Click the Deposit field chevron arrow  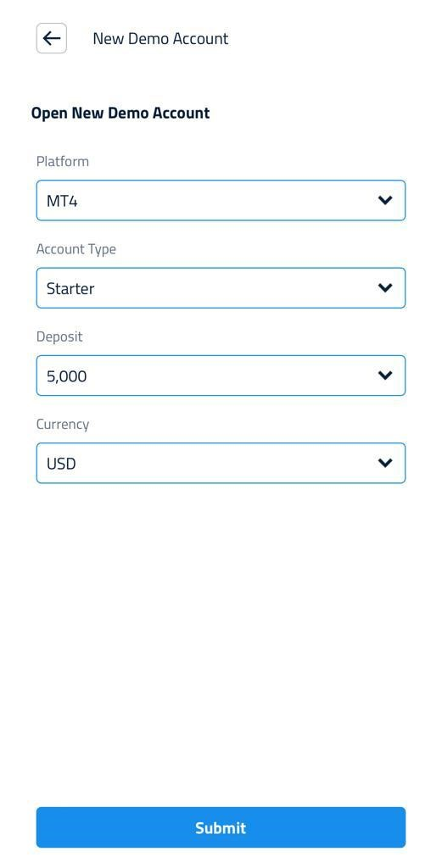[x=385, y=376]
